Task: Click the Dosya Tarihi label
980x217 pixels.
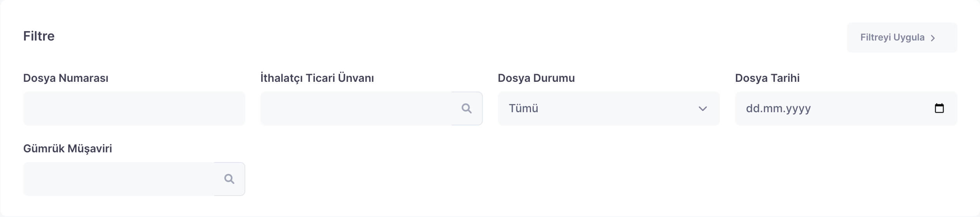Action: point(767,78)
